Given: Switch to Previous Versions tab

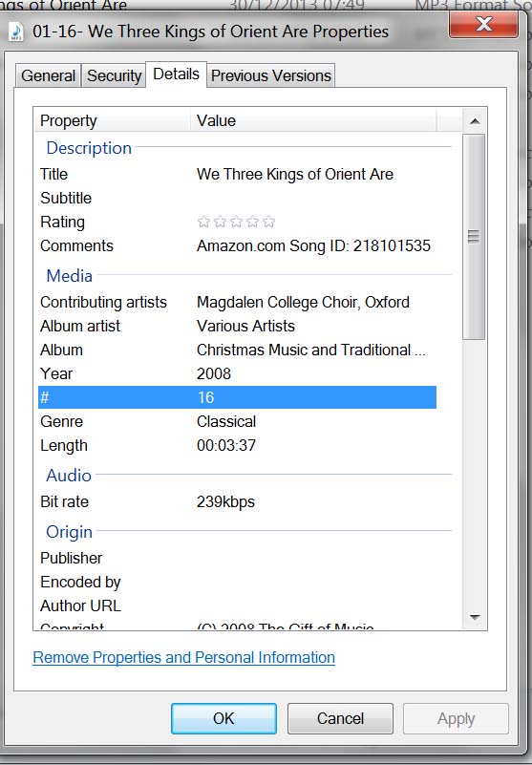Looking at the screenshot, I should pos(271,75).
